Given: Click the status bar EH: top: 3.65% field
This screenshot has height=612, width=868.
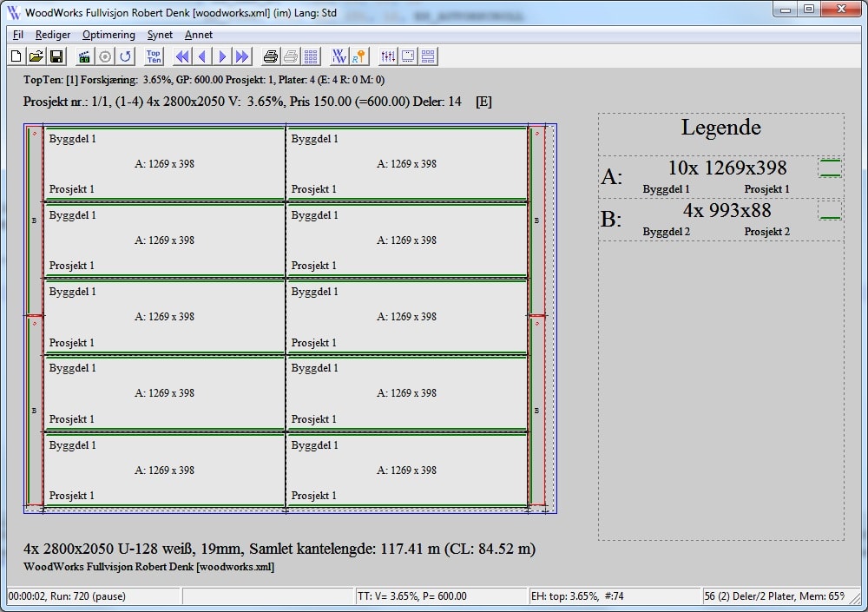Looking at the screenshot, I should pos(615,596).
